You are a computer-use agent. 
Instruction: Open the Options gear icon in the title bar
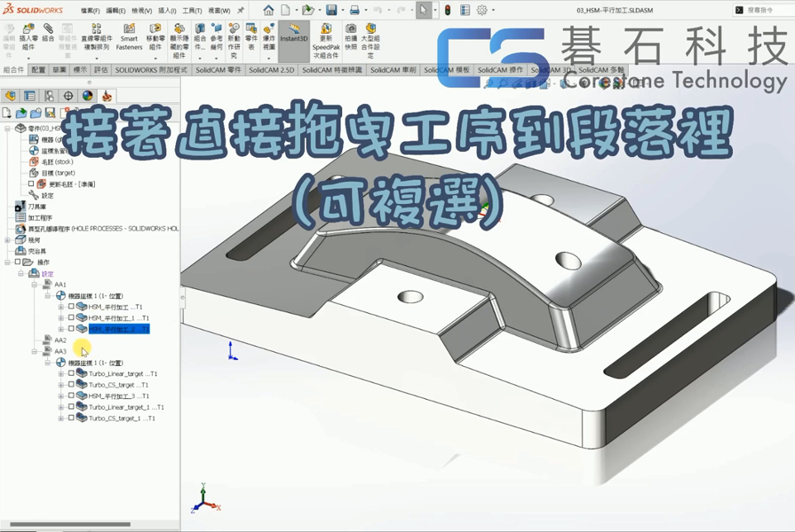coord(482,10)
